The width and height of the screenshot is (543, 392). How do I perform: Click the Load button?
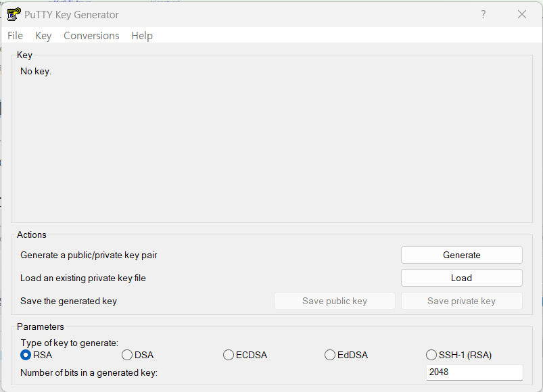point(462,278)
